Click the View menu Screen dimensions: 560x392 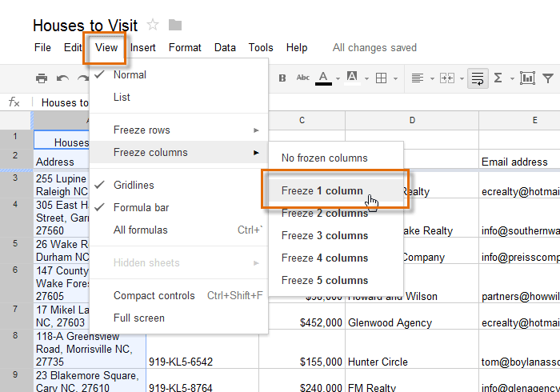(106, 47)
